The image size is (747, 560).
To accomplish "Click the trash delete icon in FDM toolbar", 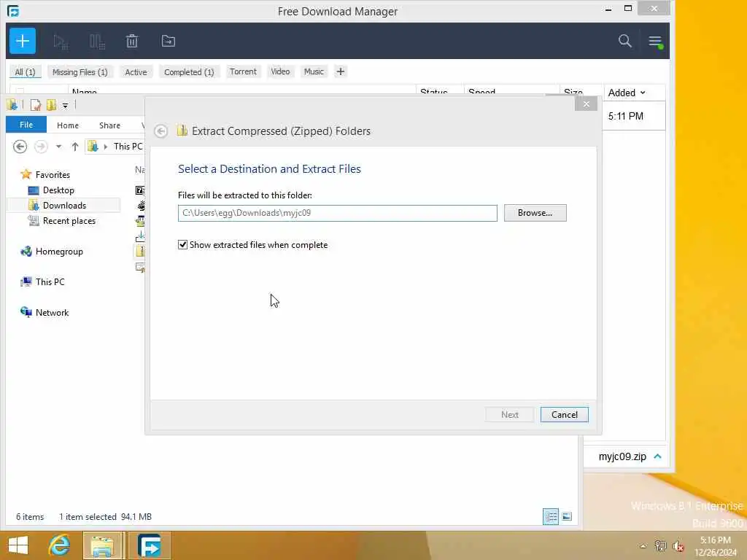I will point(132,42).
